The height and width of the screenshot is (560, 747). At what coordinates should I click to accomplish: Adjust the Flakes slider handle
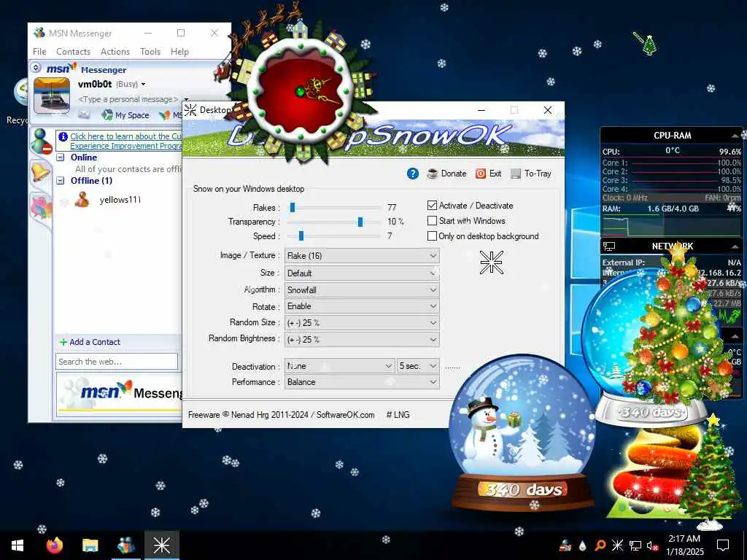(293, 208)
